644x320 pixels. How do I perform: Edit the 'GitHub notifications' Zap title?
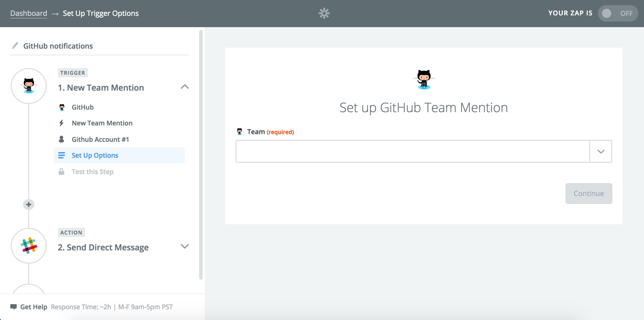tap(58, 46)
